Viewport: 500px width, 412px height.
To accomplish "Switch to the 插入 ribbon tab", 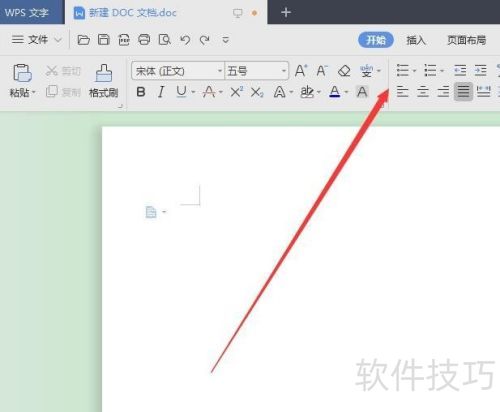I will click(x=416, y=40).
